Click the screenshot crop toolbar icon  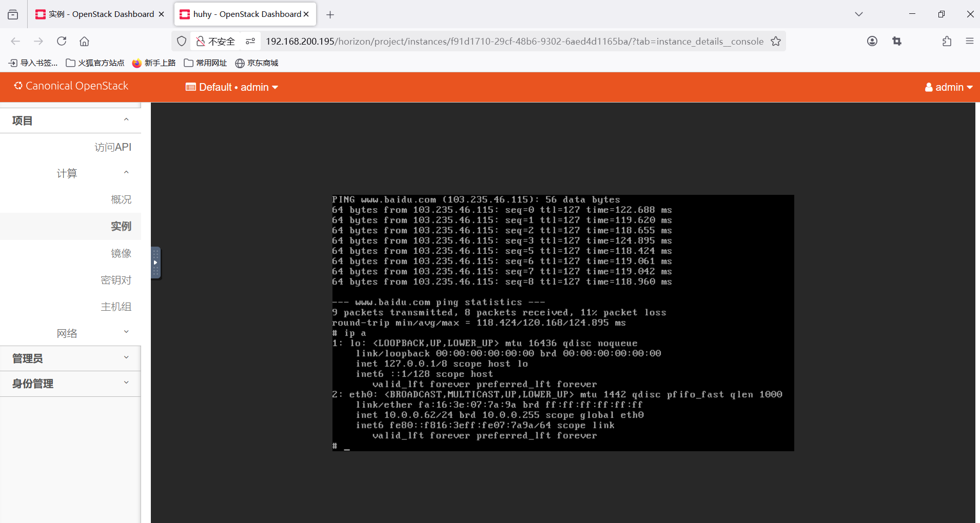897,41
